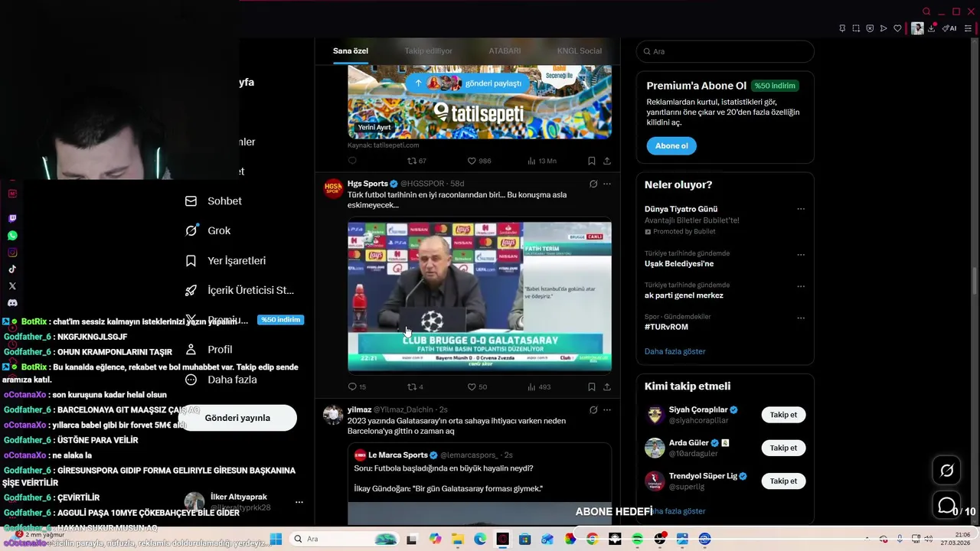Open Windows Start button on taskbar
Viewport: 980px width, 551px height.
[276, 539]
